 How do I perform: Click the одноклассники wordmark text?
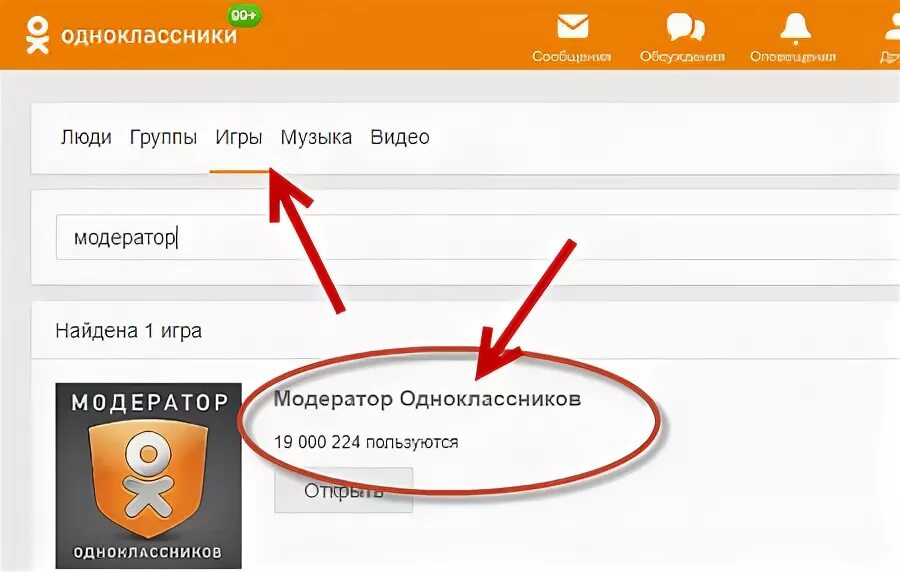tap(149, 36)
